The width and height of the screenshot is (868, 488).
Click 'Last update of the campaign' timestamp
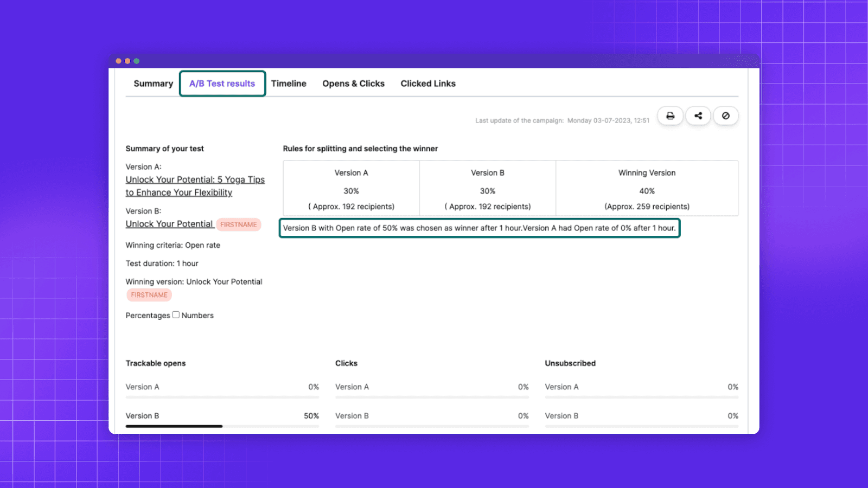tap(562, 120)
